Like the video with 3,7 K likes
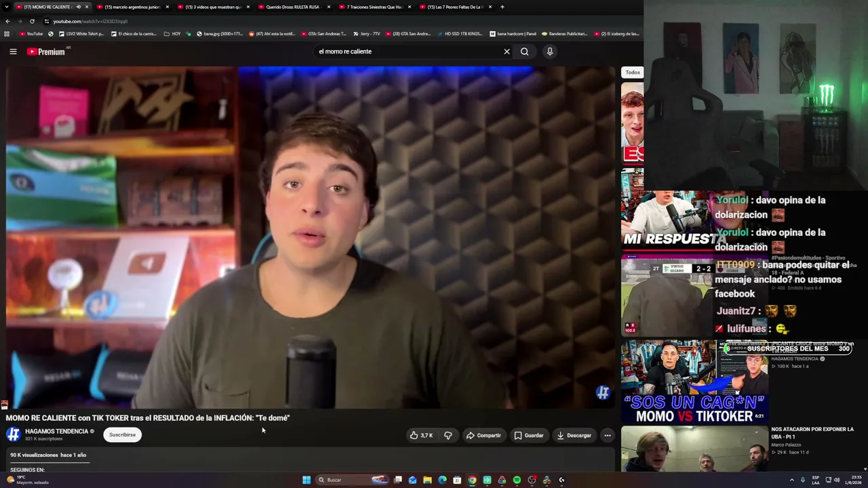The height and width of the screenshot is (488, 868). point(422,435)
